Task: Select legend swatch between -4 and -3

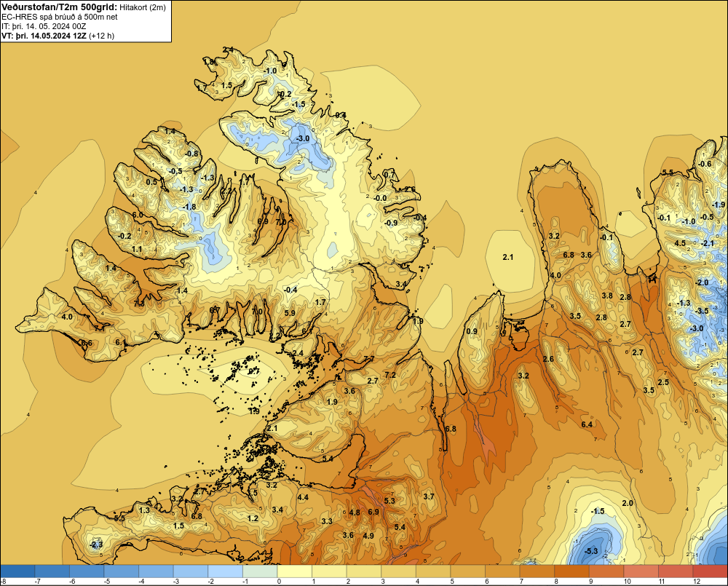Action: click(x=156, y=571)
